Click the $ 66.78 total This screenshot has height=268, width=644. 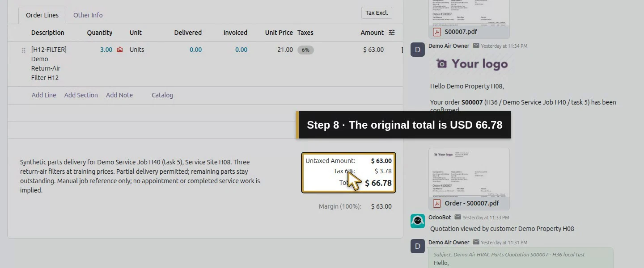point(378,183)
